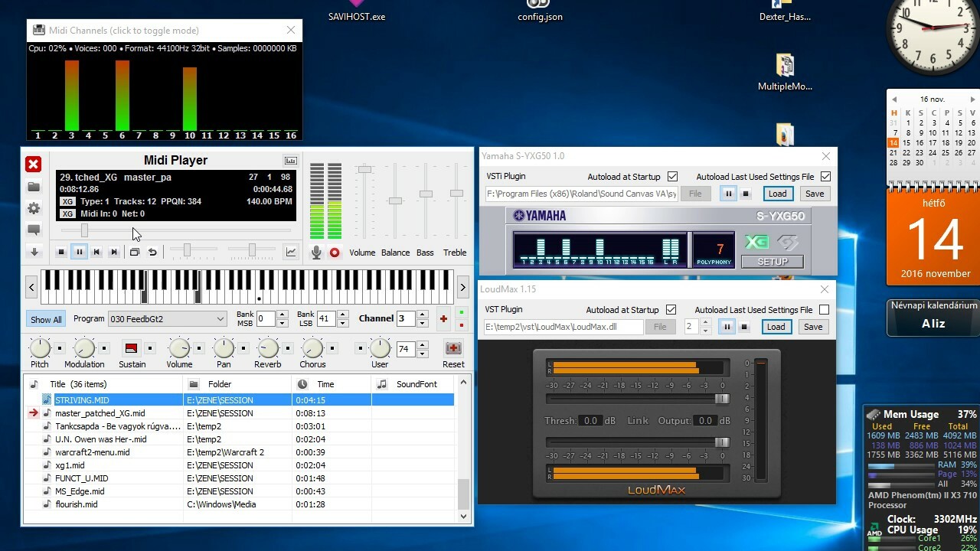Click Save button in LoudMax window
Viewport: 980px width, 551px height.
[x=813, y=327]
